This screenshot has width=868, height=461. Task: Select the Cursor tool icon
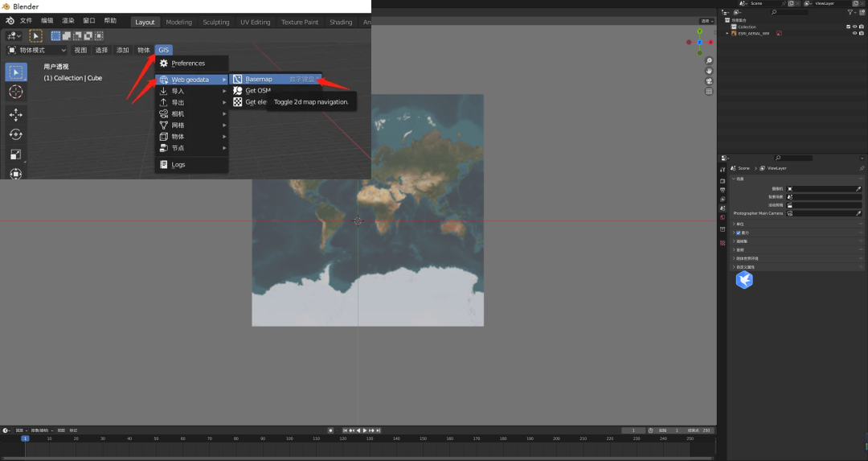[15, 92]
